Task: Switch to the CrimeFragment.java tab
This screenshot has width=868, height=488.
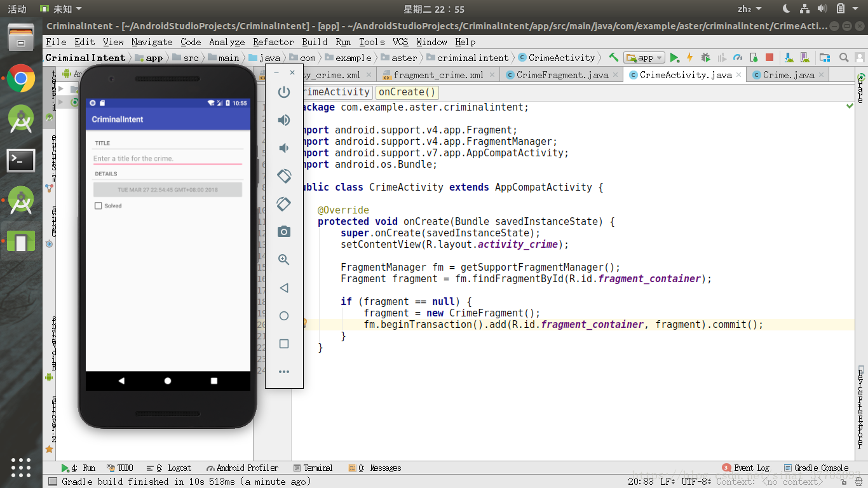Action: coord(562,74)
